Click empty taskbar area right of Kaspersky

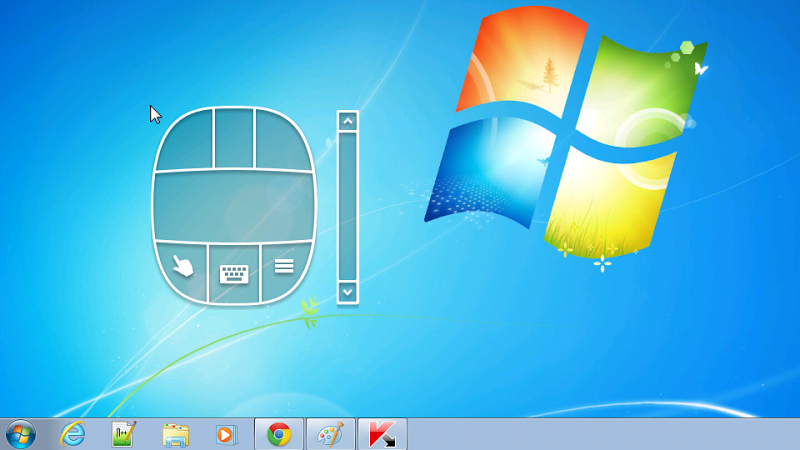[600, 434]
